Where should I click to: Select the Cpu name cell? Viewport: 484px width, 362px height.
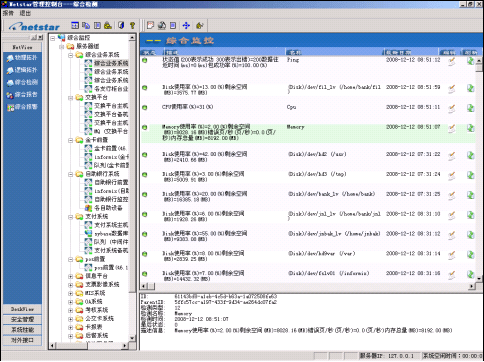[x=292, y=107]
